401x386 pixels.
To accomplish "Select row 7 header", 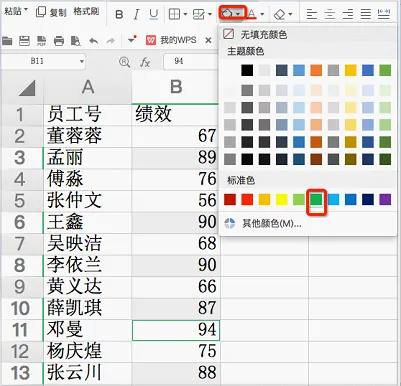I will [22, 244].
